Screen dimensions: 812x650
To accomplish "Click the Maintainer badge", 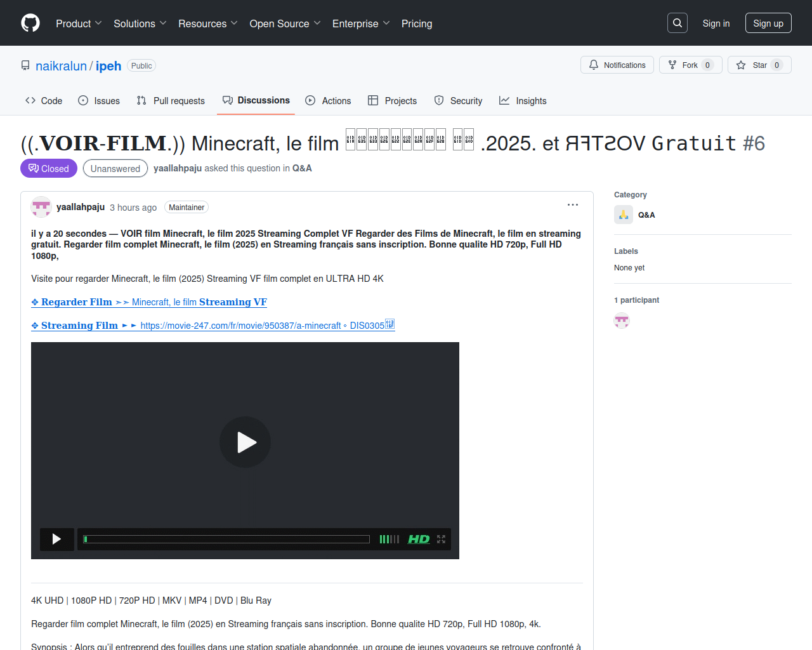I will (x=187, y=208).
